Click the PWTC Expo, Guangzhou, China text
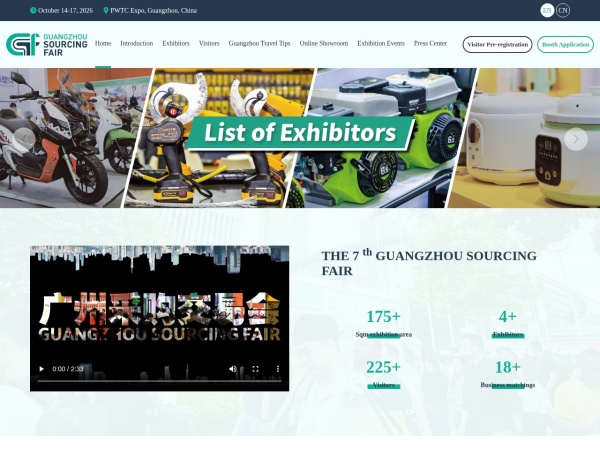This screenshot has width=600, height=450. click(x=154, y=10)
